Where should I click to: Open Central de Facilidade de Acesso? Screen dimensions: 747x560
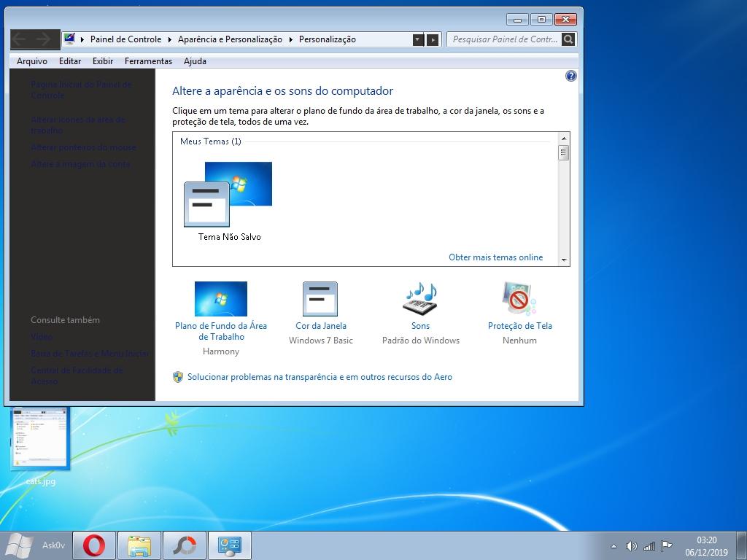click(77, 376)
